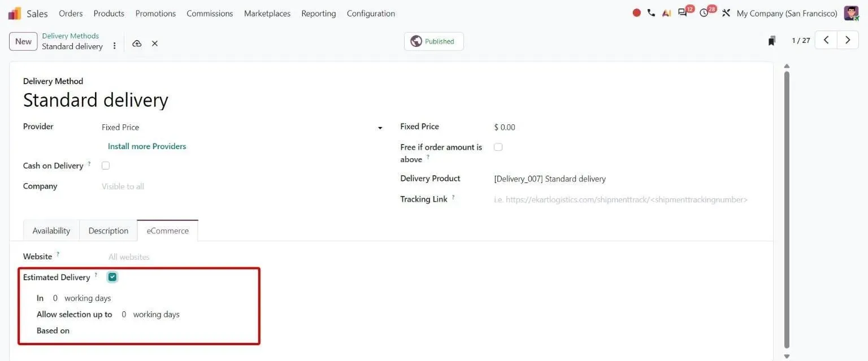868x361 pixels.
Task: Open the user avatar menu
Action: 851,13
